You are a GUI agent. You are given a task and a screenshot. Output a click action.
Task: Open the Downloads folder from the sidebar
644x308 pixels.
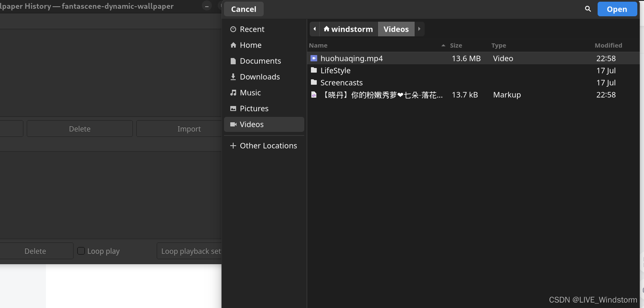[260, 76]
